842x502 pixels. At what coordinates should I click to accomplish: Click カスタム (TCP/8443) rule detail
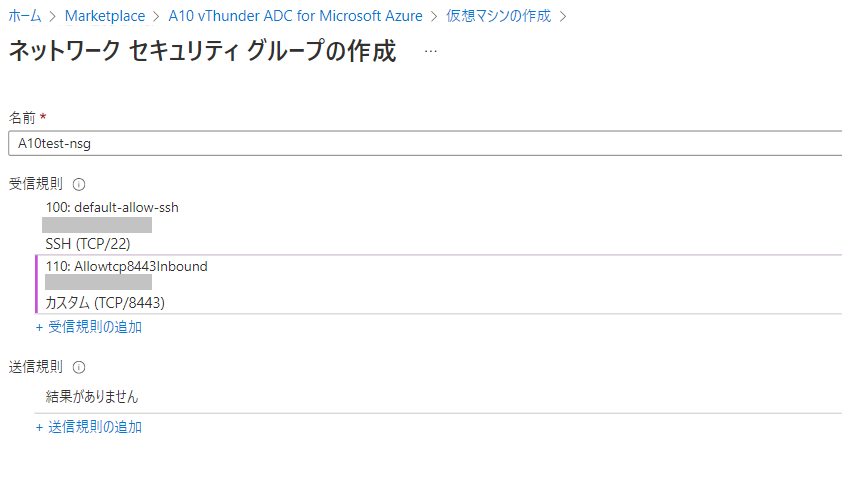click(105, 302)
